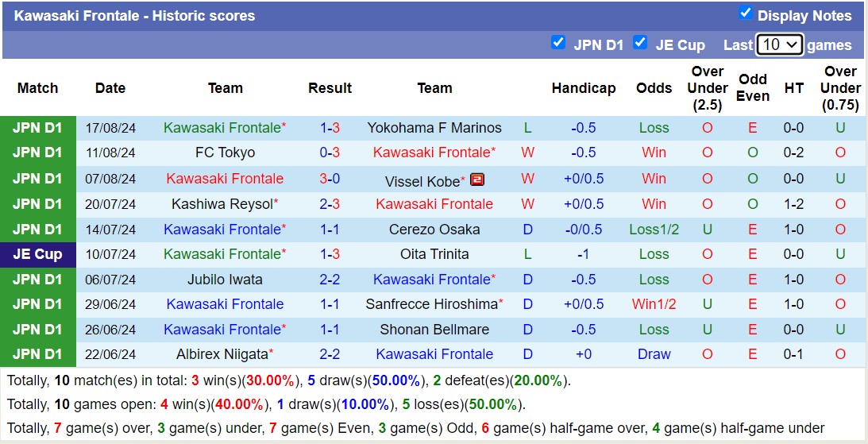Open Jubilo Iwata team link

point(225,280)
